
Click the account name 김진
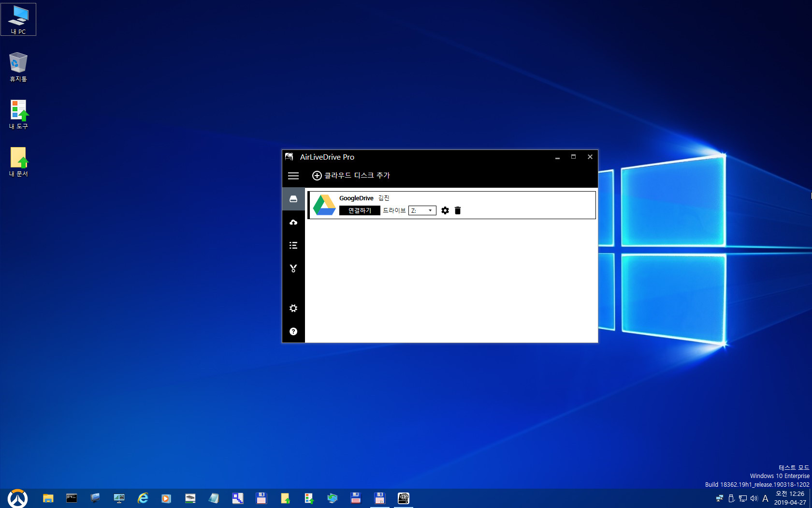pyautogui.click(x=384, y=198)
